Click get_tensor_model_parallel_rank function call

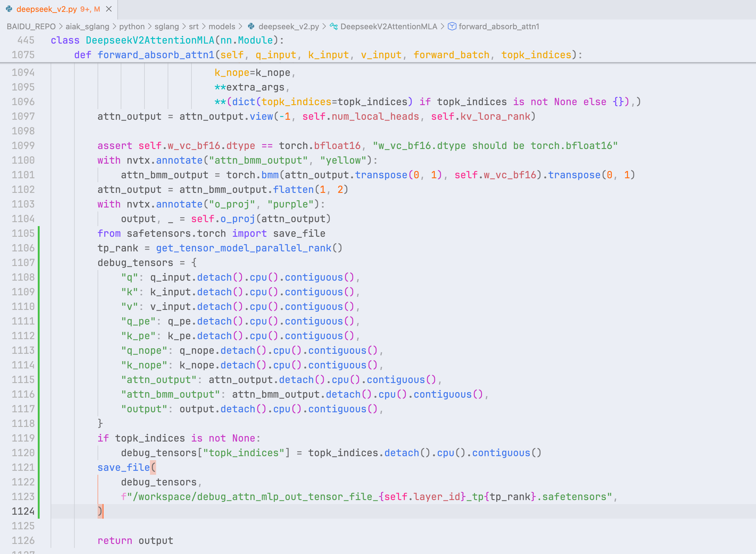[243, 248]
